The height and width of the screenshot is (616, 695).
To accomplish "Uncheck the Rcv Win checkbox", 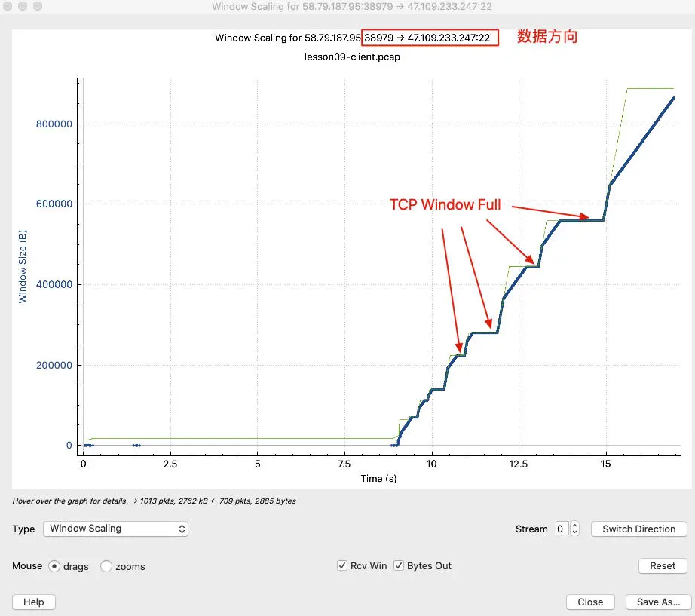I will point(341,566).
